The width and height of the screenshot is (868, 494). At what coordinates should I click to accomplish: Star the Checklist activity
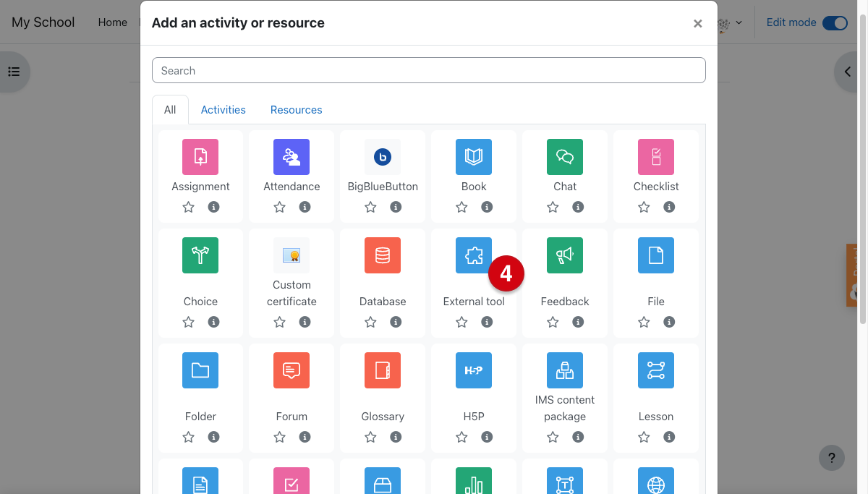pyautogui.click(x=644, y=207)
